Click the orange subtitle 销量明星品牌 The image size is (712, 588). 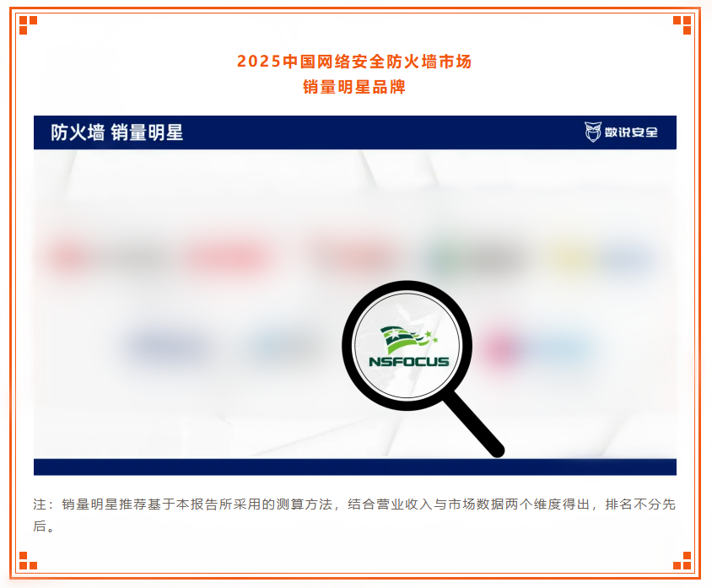(x=354, y=87)
